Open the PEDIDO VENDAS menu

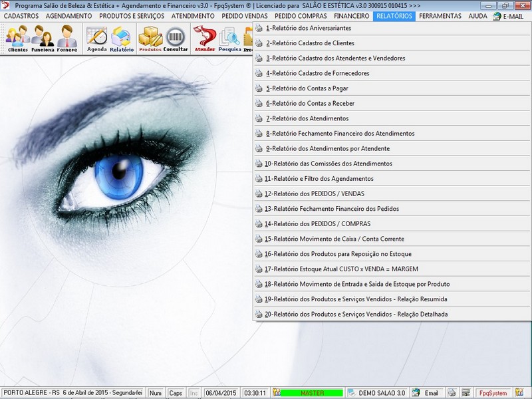245,16
